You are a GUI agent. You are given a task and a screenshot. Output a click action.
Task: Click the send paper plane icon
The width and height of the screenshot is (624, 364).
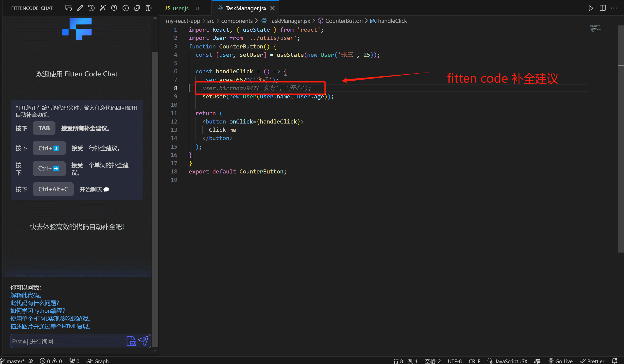(144, 341)
